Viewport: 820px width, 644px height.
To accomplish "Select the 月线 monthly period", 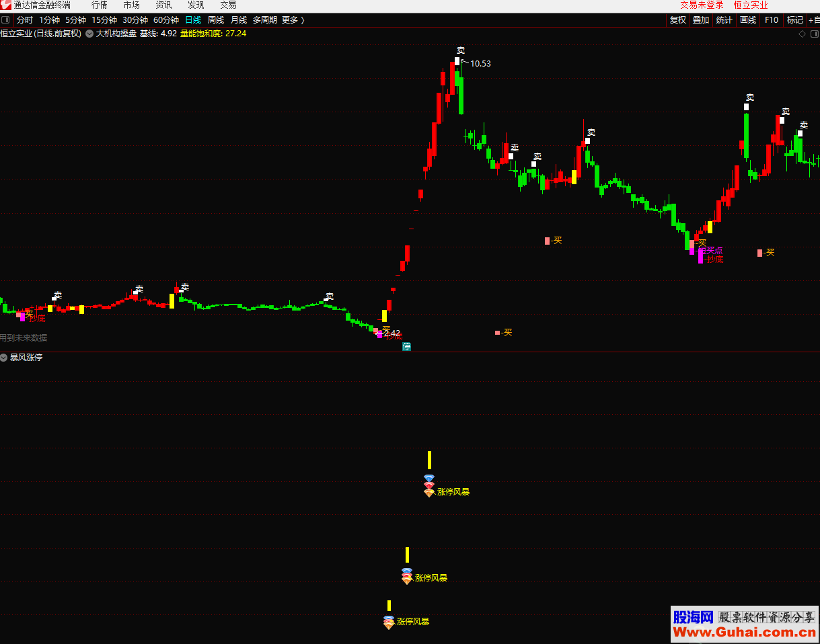I will 239,20.
